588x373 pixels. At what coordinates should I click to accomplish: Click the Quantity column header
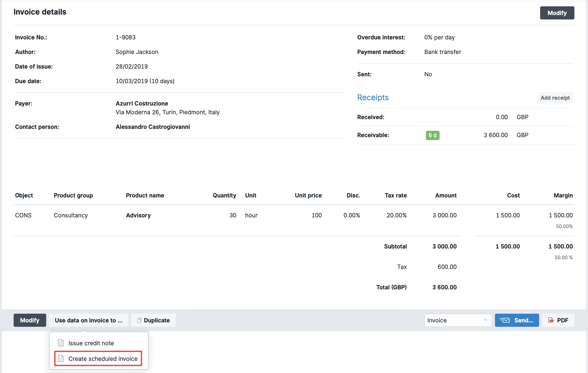click(225, 195)
